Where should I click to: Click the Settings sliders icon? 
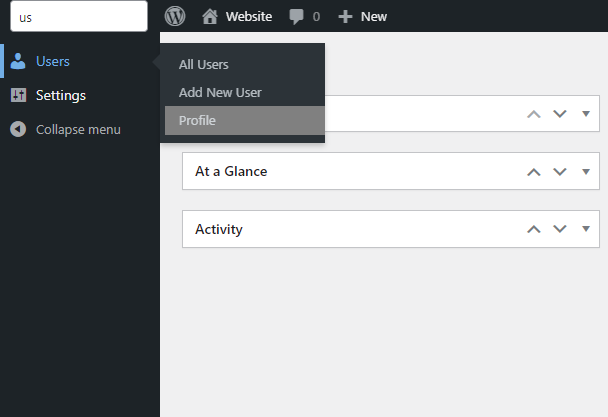coord(18,96)
